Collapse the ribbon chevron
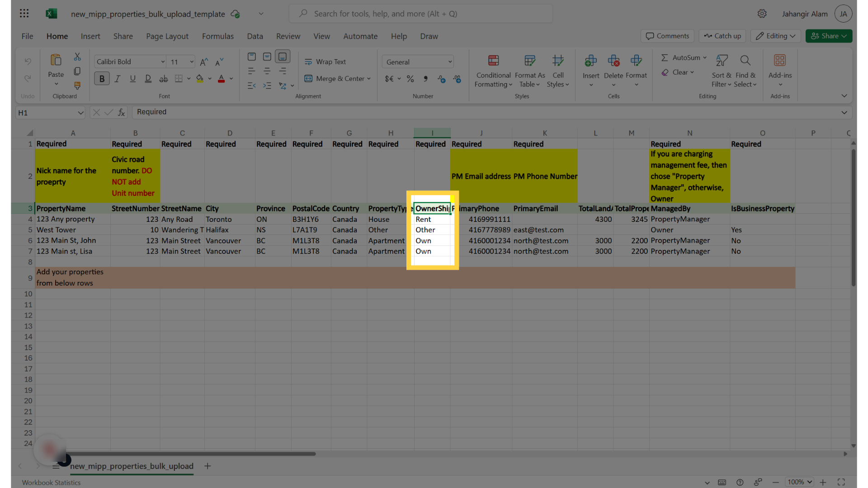 [844, 96]
